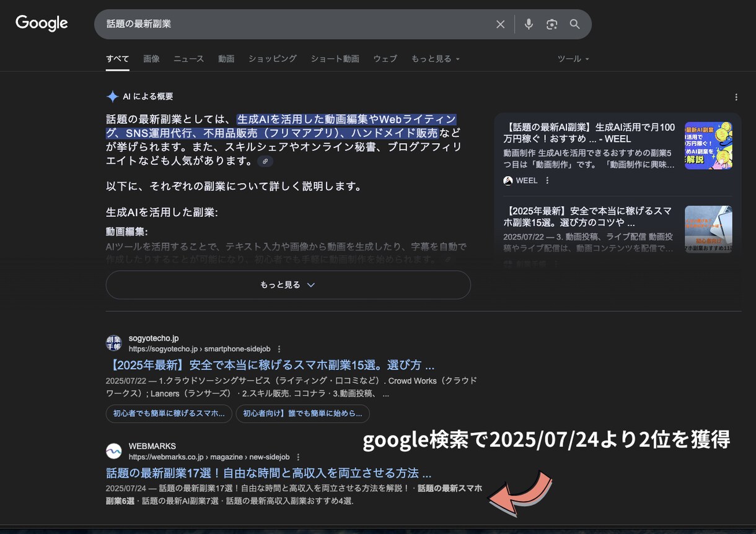This screenshot has height=534, width=756.
Task: Switch to the 画像 tab
Action: tap(151, 59)
